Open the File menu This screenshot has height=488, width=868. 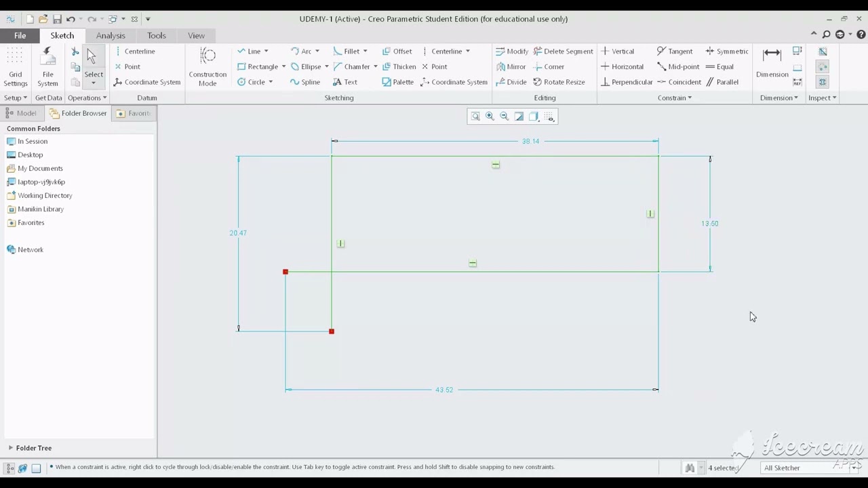(20, 35)
